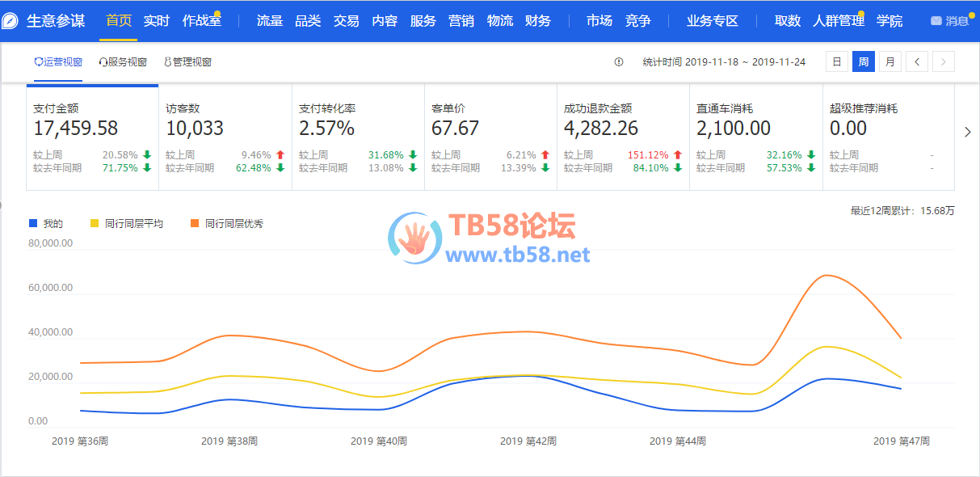Select the 支付金额 metric card
980x477 pixels.
92,137
